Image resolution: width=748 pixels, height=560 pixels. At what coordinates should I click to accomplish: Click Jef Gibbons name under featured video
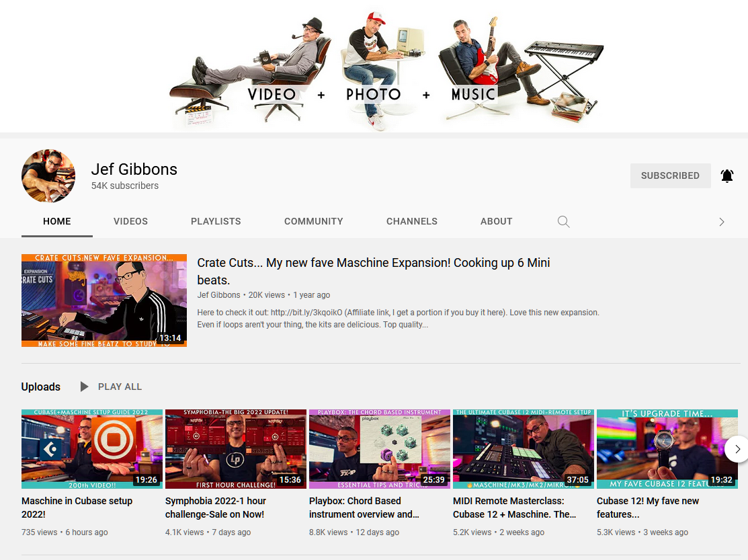tap(218, 294)
